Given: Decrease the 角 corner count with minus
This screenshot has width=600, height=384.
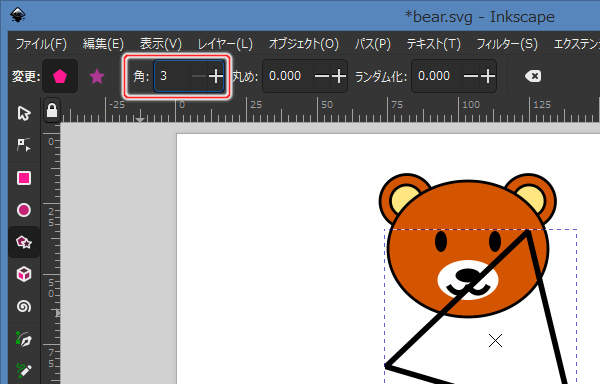Looking at the screenshot, I should coord(199,76).
